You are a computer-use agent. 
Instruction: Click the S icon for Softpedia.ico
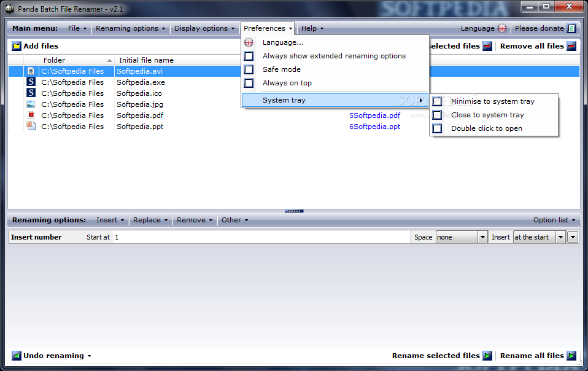point(31,93)
